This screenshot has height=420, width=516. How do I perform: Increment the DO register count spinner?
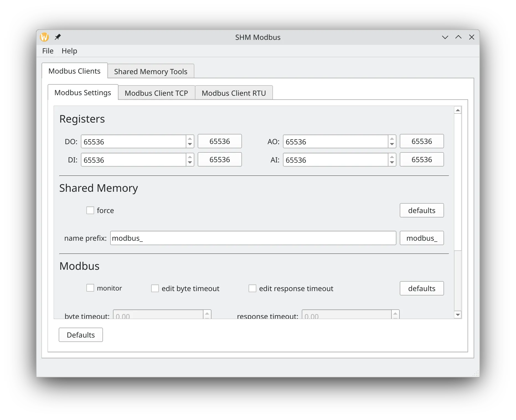pyautogui.click(x=190, y=139)
